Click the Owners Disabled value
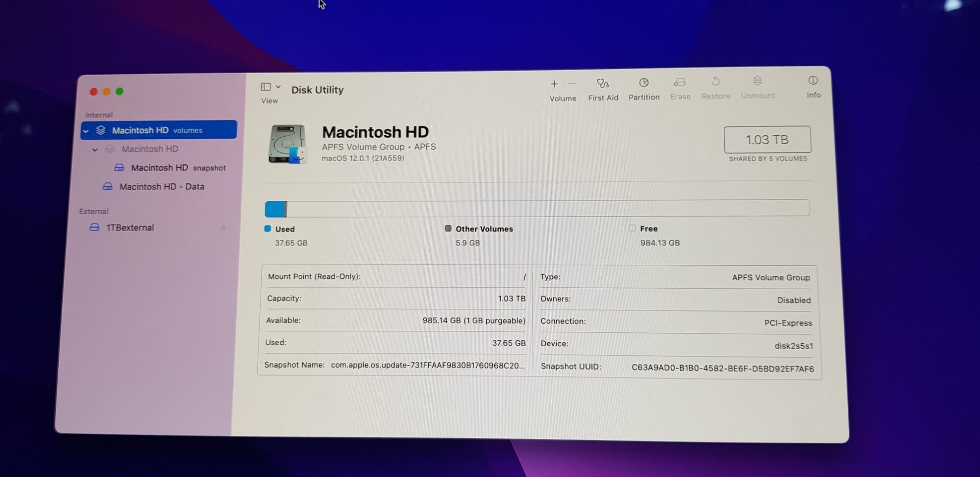980x477 pixels. point(794,300)
